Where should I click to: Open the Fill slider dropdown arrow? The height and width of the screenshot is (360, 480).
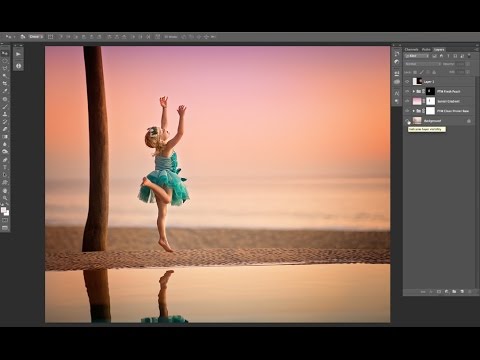click(468, 72)
